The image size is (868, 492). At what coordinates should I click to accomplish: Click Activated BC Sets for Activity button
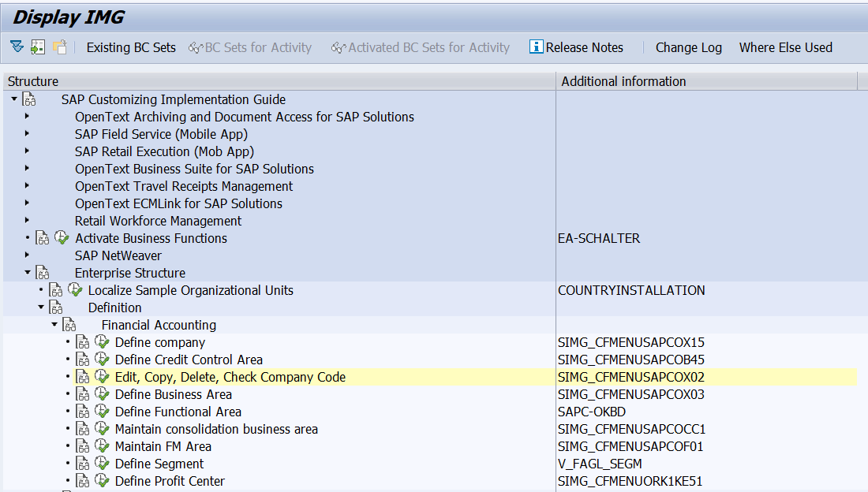[x=421, y=47]
